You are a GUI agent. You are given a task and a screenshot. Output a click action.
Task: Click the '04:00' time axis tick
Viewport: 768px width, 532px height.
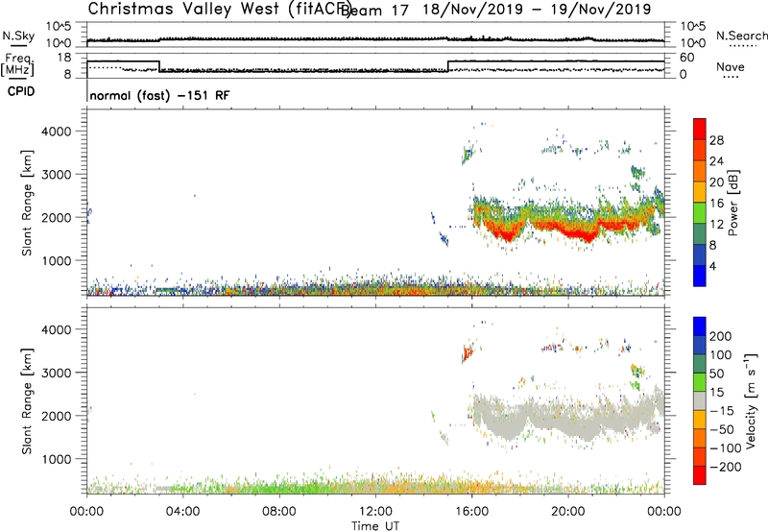pos(183,512)
